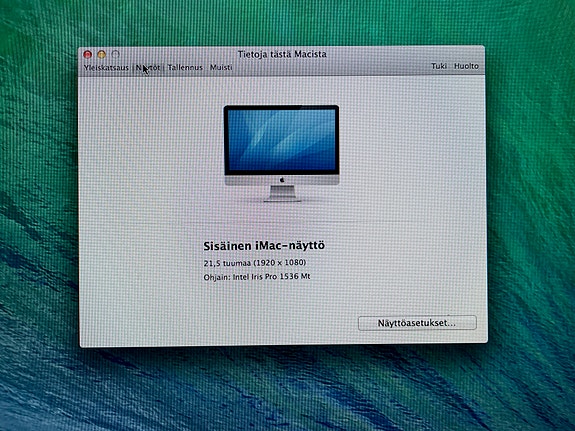The image size is (575, 431).
Task: Switch to the Yleiskatsaus tab
Action: click(x=106, y=67)
